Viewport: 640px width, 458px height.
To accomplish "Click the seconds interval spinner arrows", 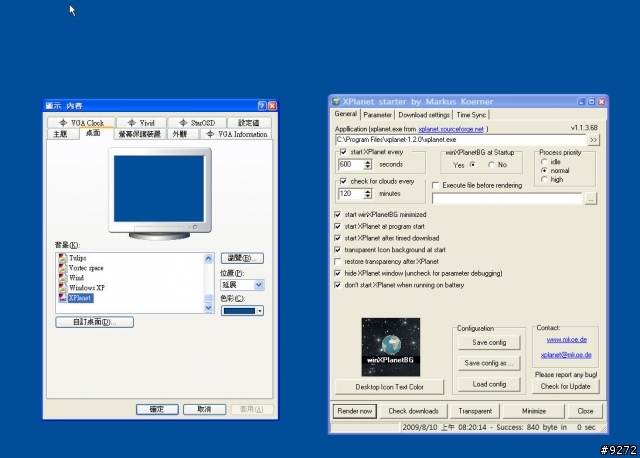I will click(368, 165).
